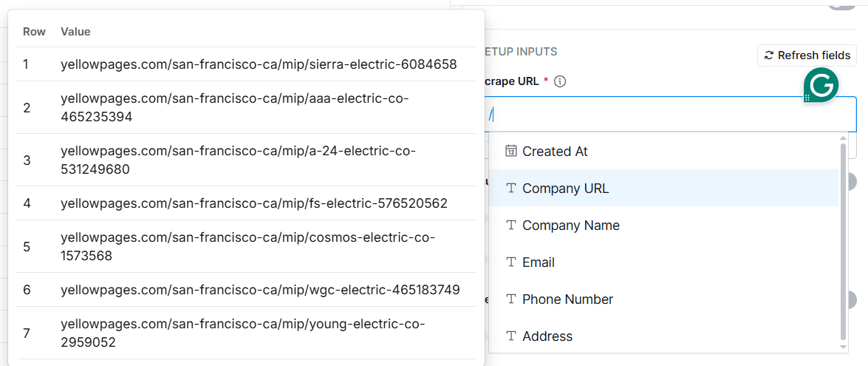Click row number 4 cell
The width and height of the screenshot is (868, 366).
26,203
